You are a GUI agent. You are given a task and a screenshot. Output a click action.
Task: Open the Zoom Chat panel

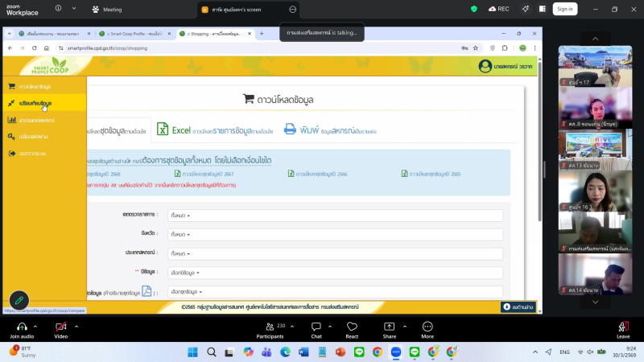coord(316,330)
